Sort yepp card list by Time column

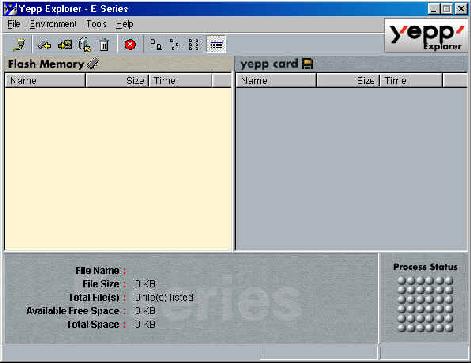tap(411, 81)
